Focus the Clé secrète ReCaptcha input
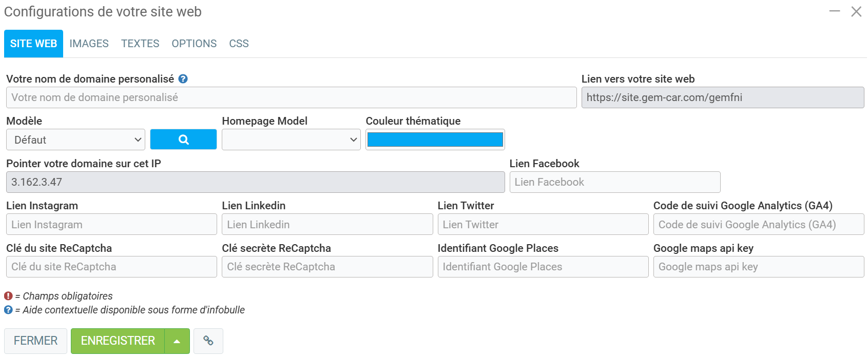 point(327,267)
